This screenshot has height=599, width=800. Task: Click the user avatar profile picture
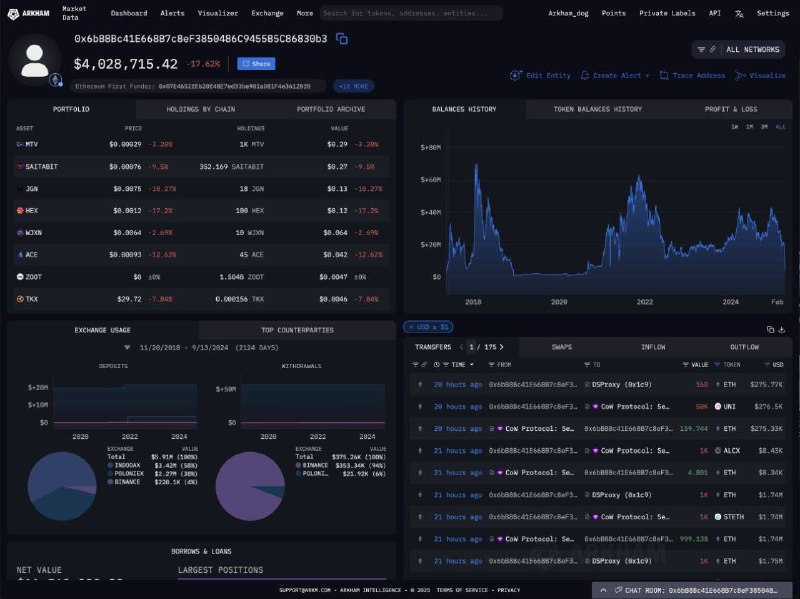(35, 61)
